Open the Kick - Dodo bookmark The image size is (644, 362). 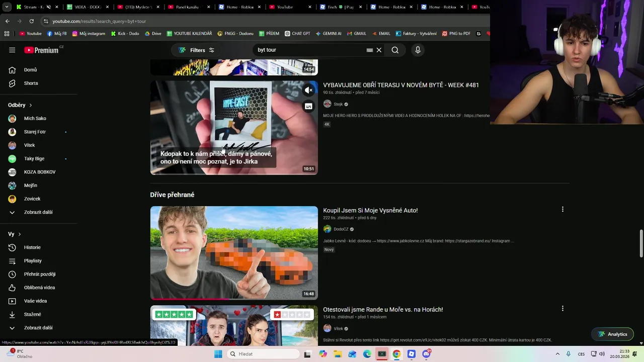point(124,34)
